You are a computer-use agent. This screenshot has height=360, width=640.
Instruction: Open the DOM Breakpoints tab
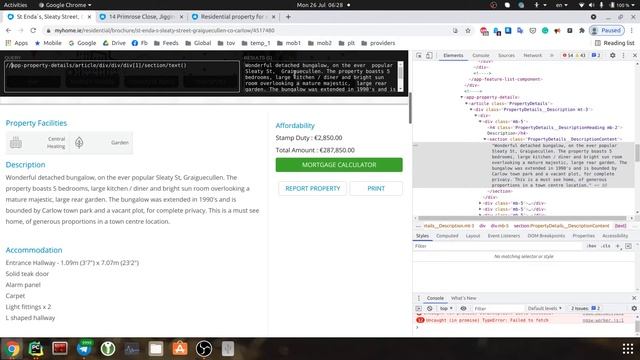click(546, 236)
